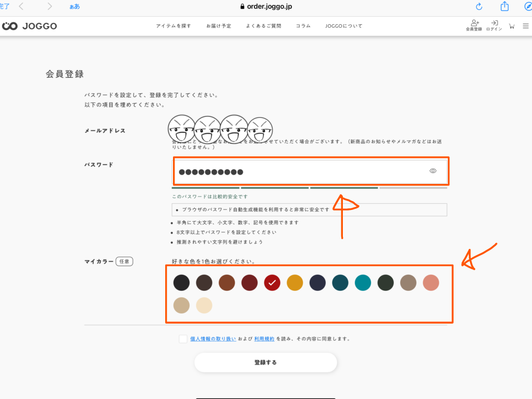This screenshot has height=399, width=532.
Task: Go back with the browser back arrow
Action: click(x=21, y=6)
